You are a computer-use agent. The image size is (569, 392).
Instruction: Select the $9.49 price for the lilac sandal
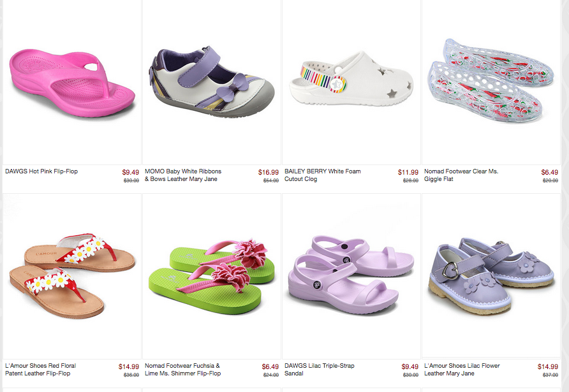coord(410,367)
